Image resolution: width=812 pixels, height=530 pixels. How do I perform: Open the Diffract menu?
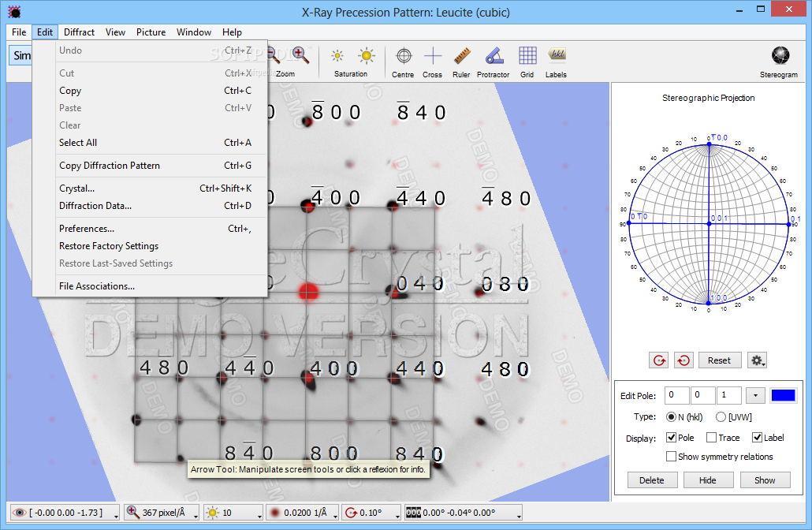80,32
